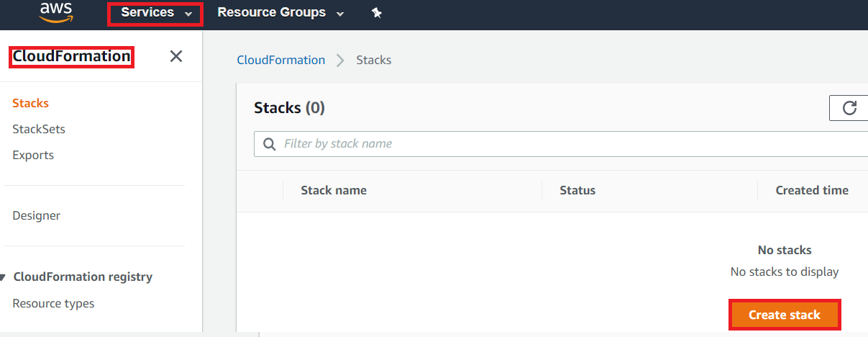This screenshot has height=337, width=868.
Task: Go to Exports in the sidebar
Action: point(33,155)
